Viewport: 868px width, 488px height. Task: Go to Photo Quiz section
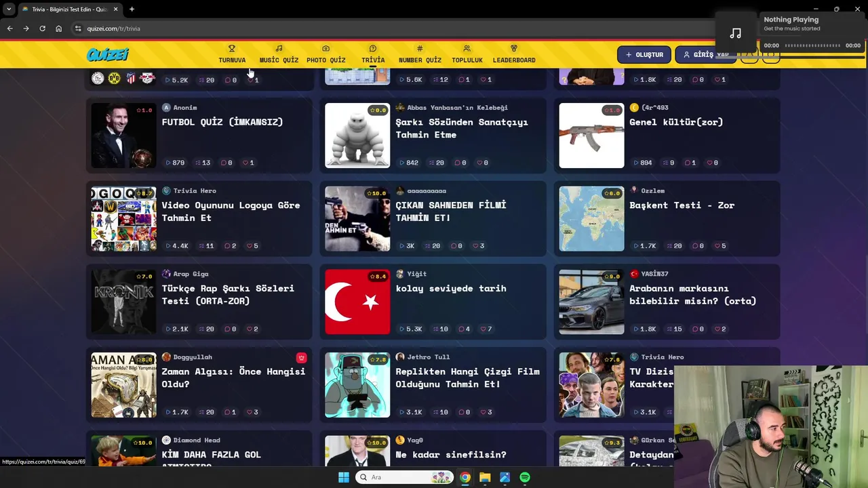pos(325,54)
